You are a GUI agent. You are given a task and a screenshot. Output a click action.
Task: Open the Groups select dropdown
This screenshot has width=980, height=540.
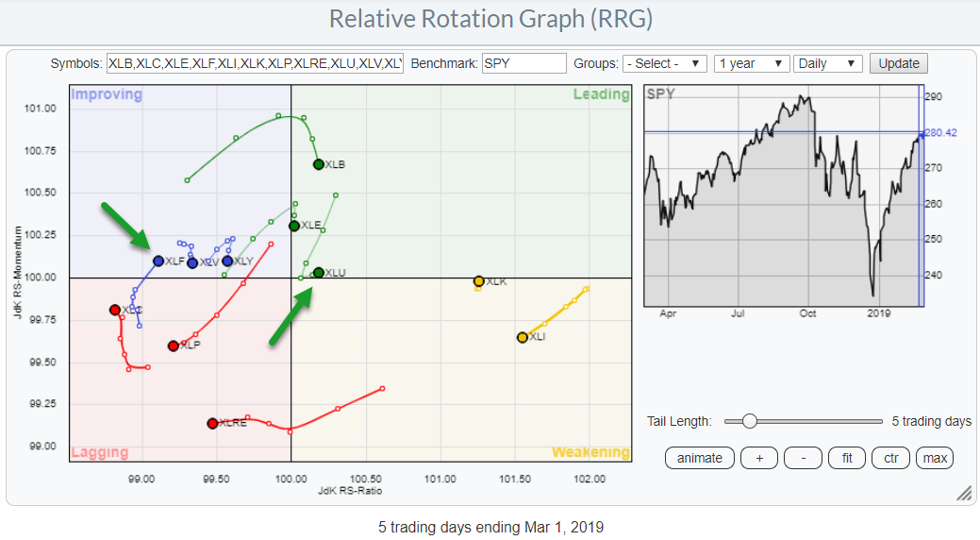point(664,63)
